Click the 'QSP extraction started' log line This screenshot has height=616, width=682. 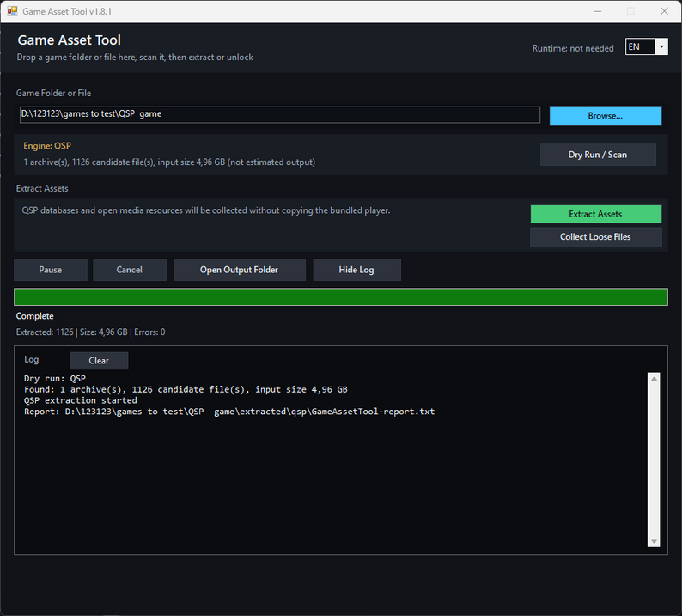(x=81, y=400)
